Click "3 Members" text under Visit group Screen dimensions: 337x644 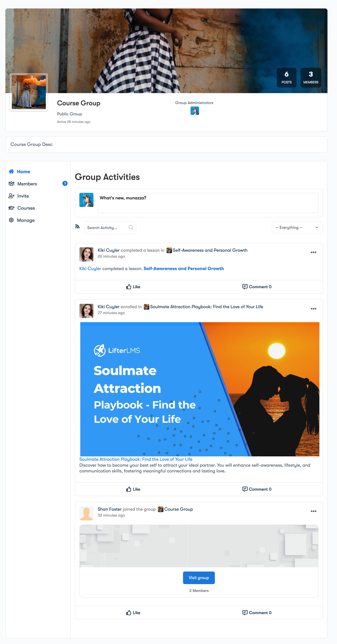click(199, 591)
